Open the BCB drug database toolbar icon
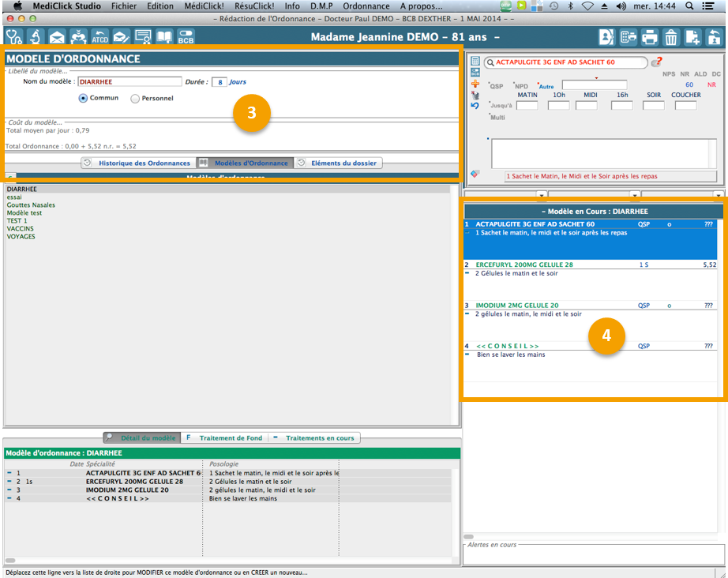 point(186,36)
